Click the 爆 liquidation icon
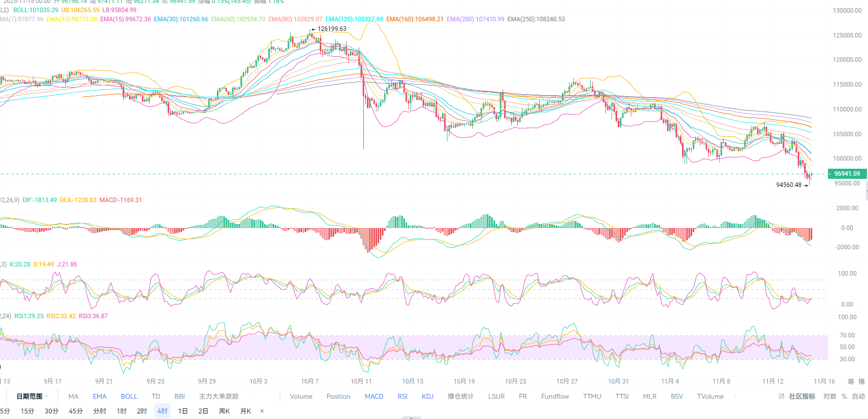The image size is (868, 419). pyautogui.click(x=861, y=382)
